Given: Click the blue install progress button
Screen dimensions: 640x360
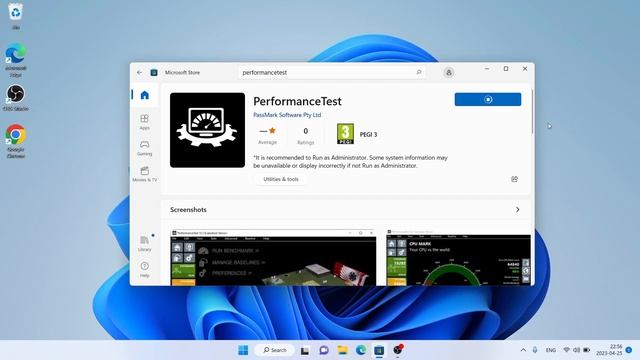Looking at the screenshot, I should [x=488, y=99].
